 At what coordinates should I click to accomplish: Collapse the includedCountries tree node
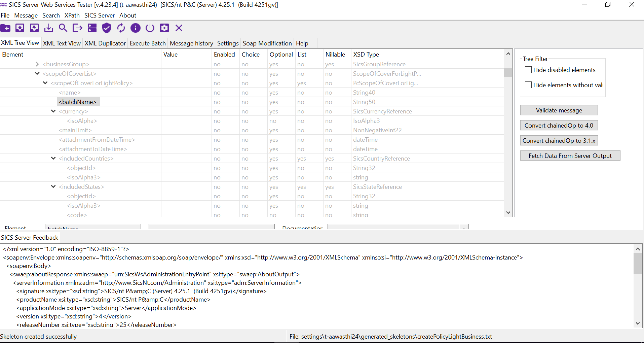[x=53, y=159]
